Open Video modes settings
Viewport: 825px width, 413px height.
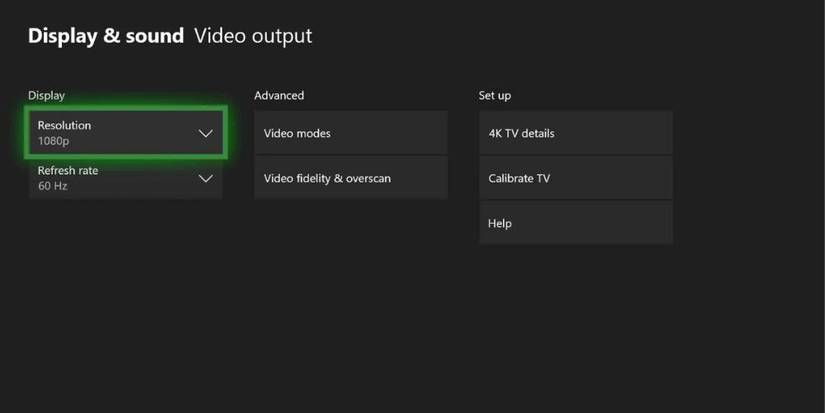coord(350,133)
